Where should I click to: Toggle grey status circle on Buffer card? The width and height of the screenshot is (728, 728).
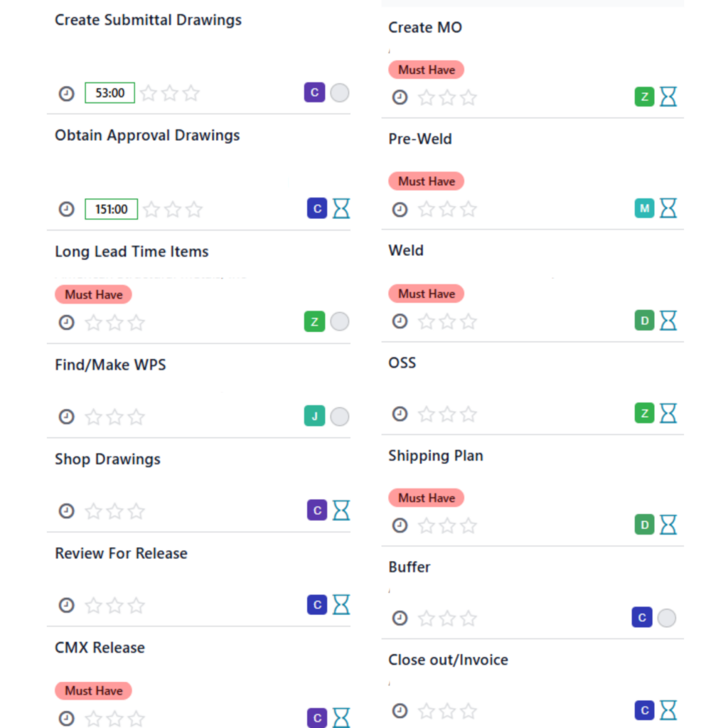coord(667,618)
